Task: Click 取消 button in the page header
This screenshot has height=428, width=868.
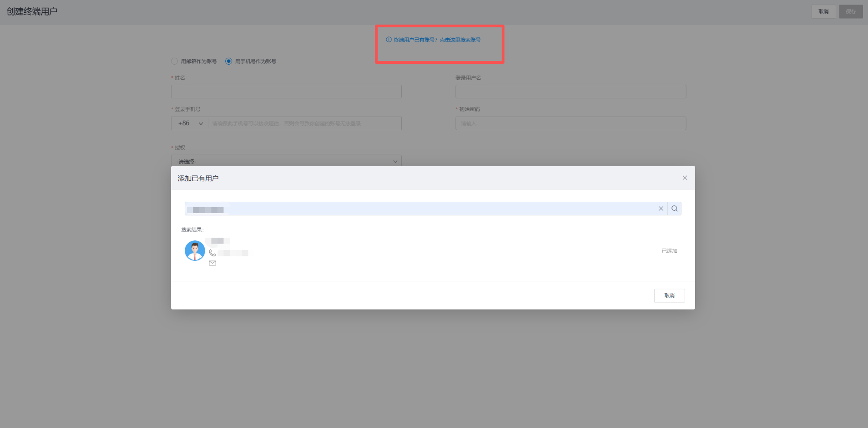Action: coord(823,11)
